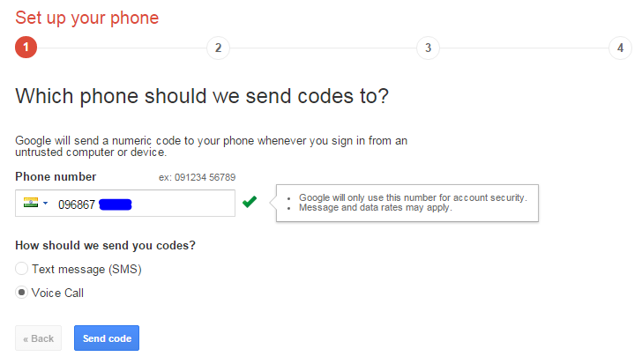Click the blue redaction scribble on number
The image size is (642, 364).
(116, 204)
